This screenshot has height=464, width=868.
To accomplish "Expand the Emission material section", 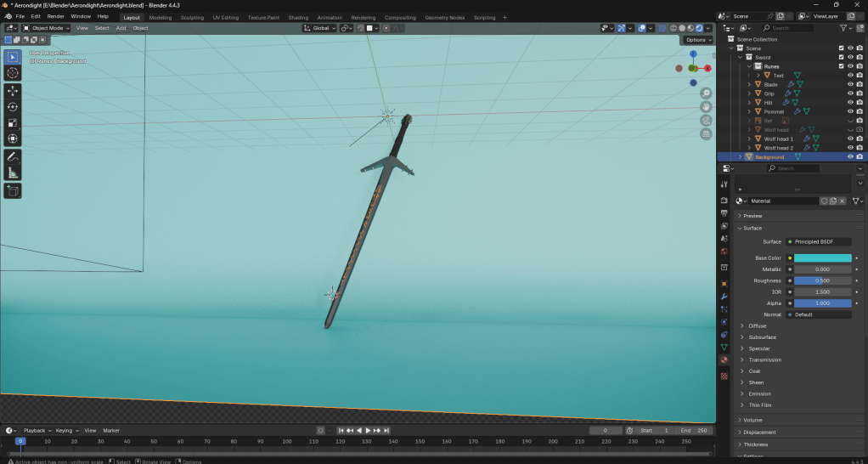I will click(759, 393).
